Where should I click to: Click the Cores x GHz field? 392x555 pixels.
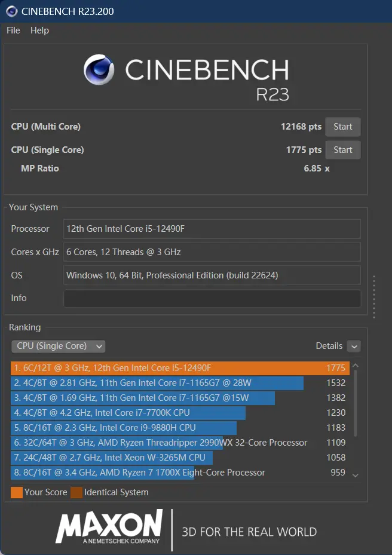coord(212,252)
